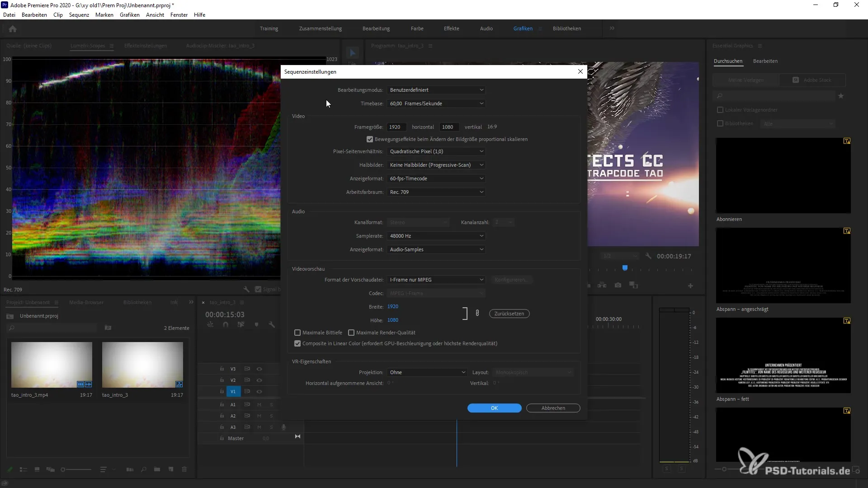Adjust the project panel thumbnail zoom slider
Viewport: 868px width, 488px height.
click(x=76, y=469)
